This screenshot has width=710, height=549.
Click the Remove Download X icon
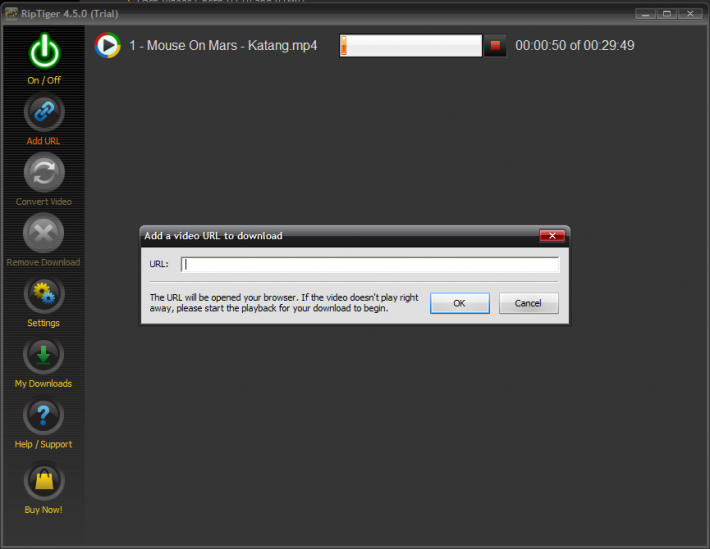pos(43,233)
